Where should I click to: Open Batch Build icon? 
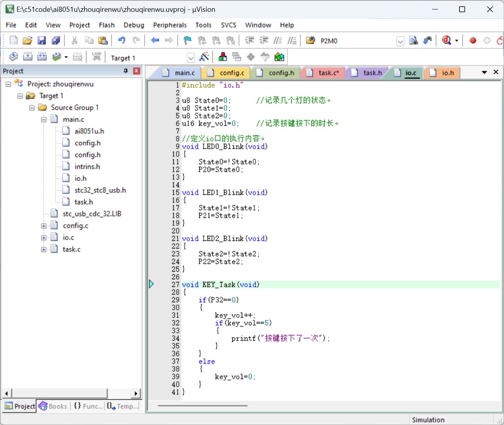(56, 57)
